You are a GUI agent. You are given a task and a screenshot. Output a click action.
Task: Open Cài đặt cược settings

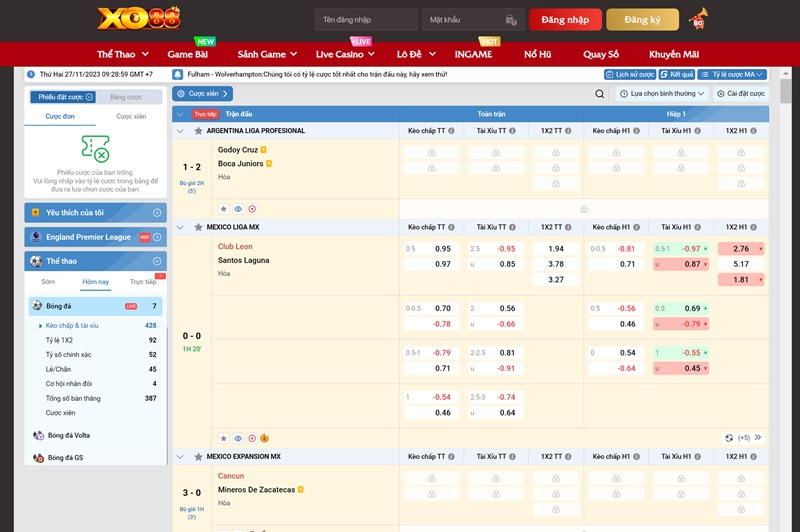click(x=741, y=94)
